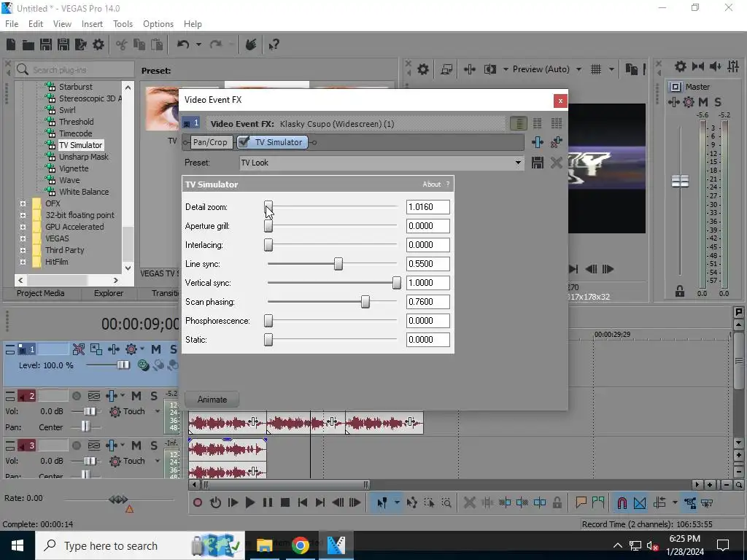Uncheck the TV Simulator plug-in checkbox
This screenshot has height=560, width=747.
tap(244, 142)
